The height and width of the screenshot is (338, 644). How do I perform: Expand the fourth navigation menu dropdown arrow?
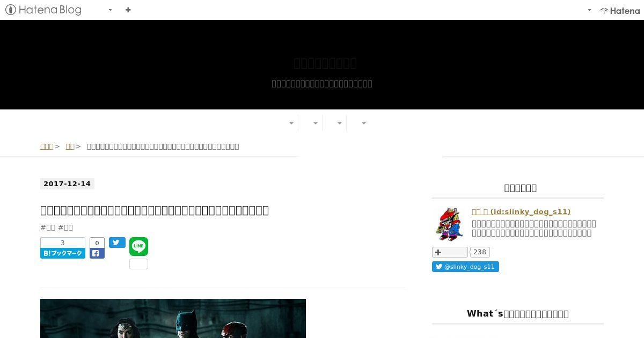click(364, 123)
